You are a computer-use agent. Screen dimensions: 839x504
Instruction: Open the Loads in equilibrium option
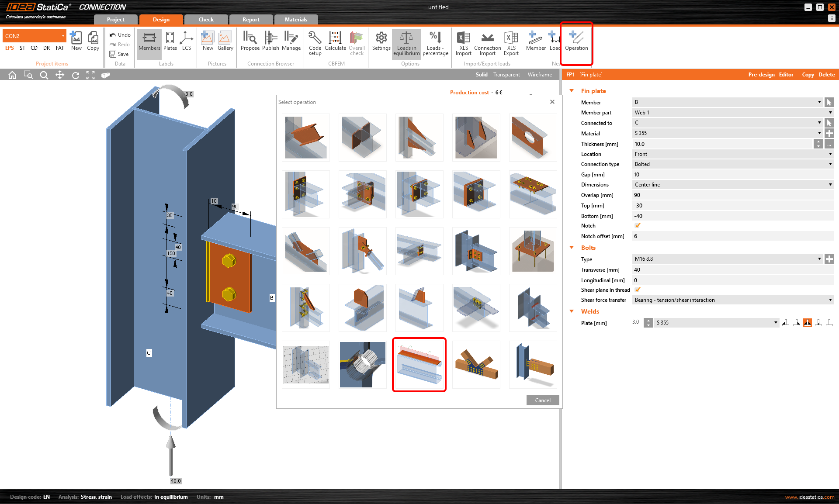pos(406,43)
